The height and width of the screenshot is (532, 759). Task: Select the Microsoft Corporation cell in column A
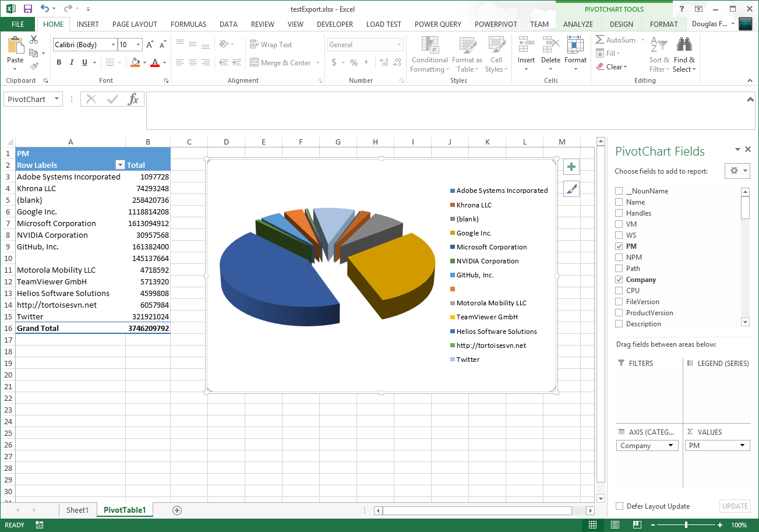click(70, 223)
